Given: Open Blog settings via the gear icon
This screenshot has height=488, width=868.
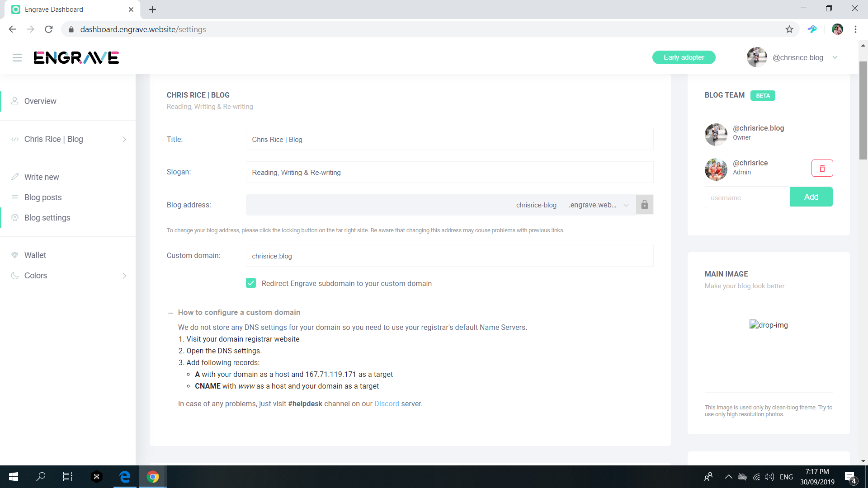Looking at the screenshot, I should click(x=15, y=218).
